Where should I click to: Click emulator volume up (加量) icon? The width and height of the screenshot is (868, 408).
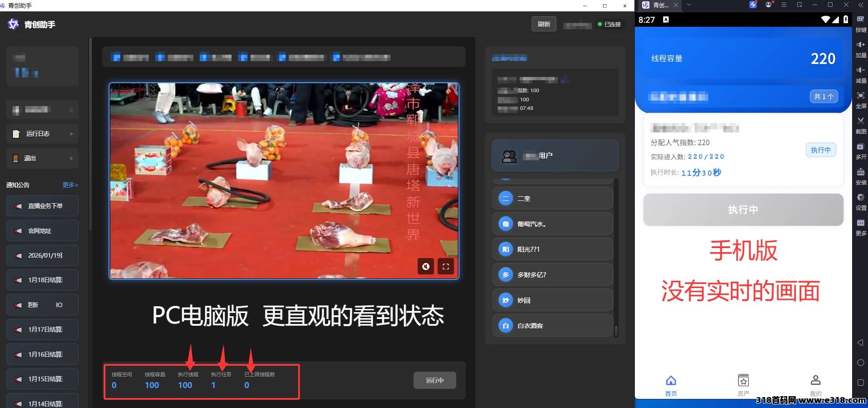[861, 45]
